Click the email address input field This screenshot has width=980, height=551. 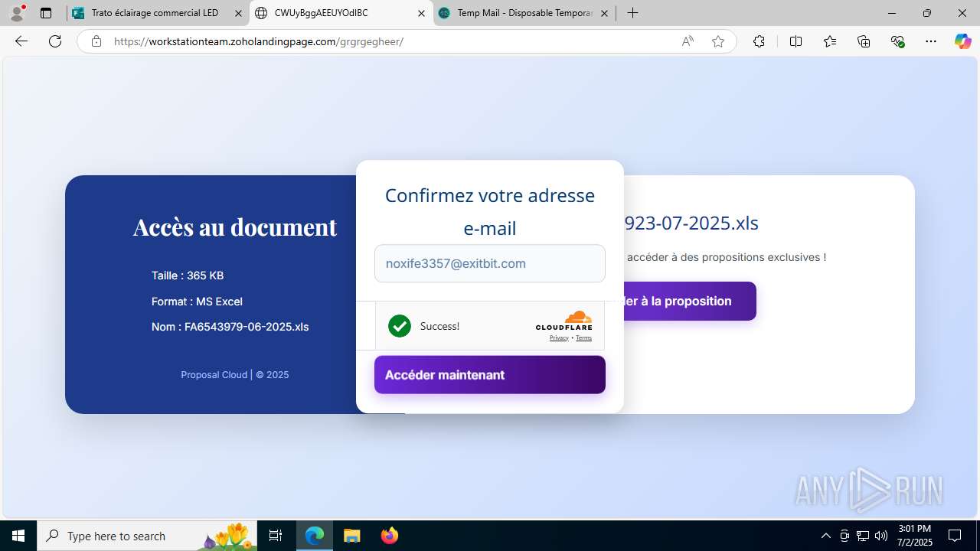pyautogui.click(x=490, y=263)
